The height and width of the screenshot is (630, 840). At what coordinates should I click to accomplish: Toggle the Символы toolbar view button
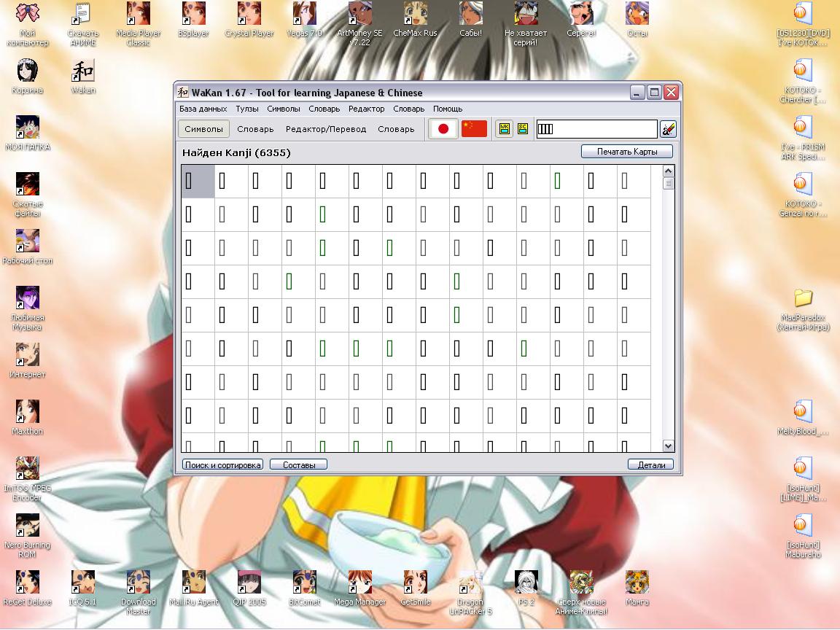point(203,129)
